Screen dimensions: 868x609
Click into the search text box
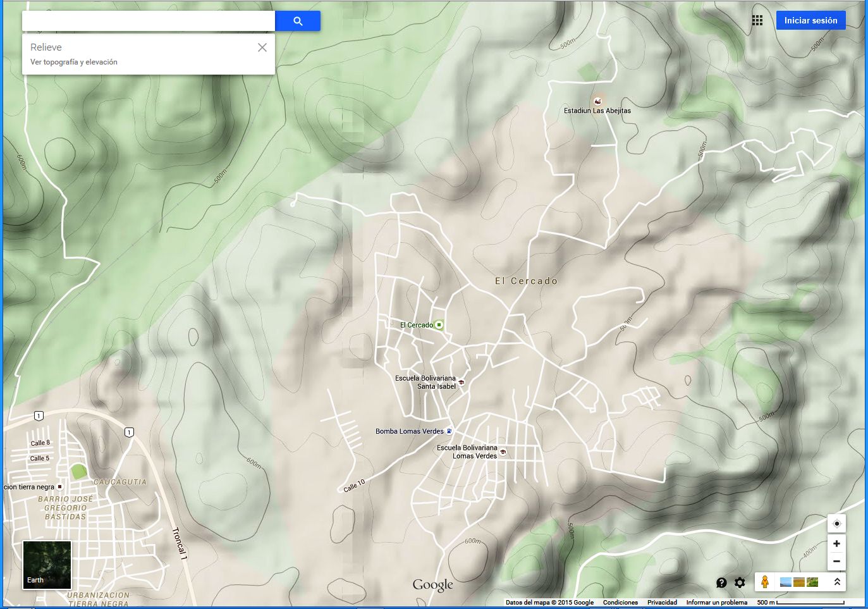point(149,21)
